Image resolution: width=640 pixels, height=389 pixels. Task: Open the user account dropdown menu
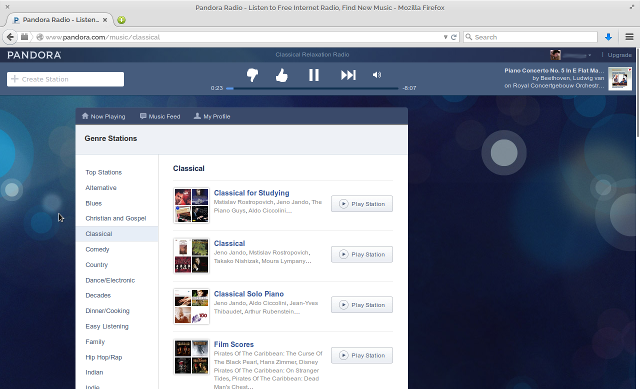[589, 55]
